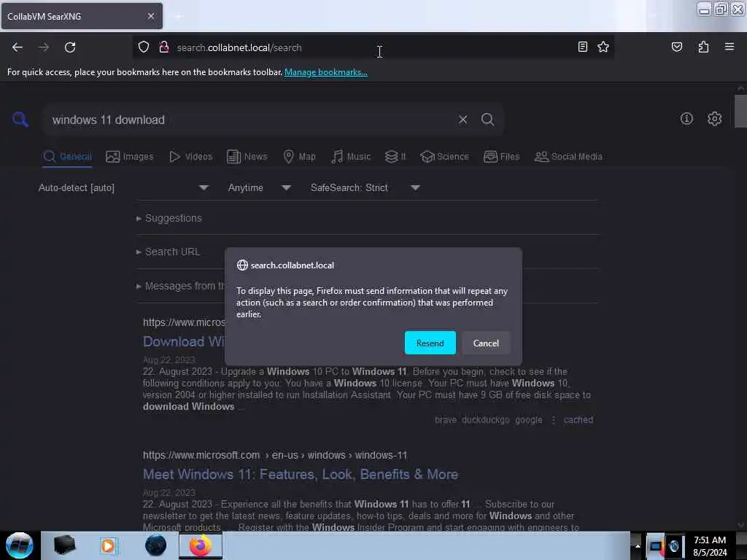Click the brave engine link
The height and width of the screenshot is (560, 747).
446,419
